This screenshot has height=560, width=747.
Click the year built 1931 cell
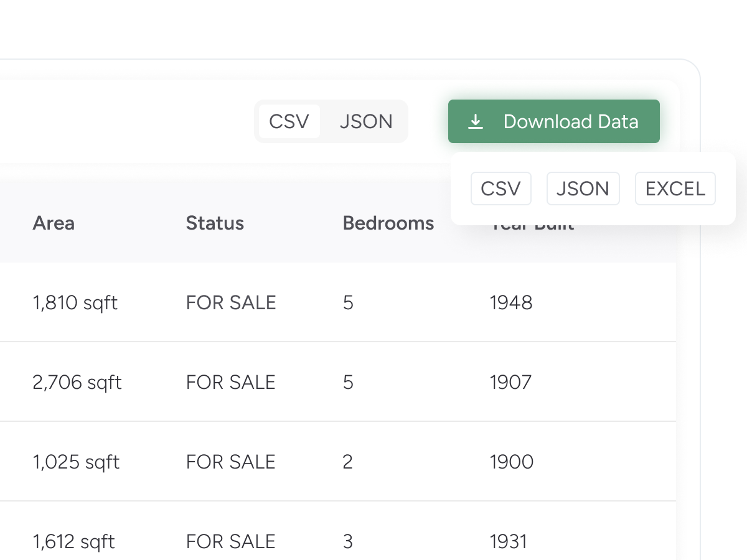pos(508,541)
